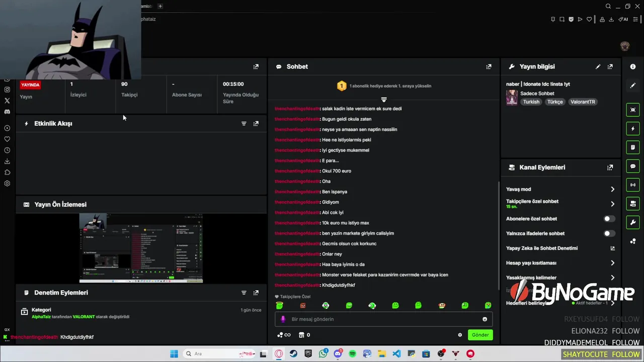Open chat settings gear beside Gönder
Screen dimensions: 644x362
(460, 335)
